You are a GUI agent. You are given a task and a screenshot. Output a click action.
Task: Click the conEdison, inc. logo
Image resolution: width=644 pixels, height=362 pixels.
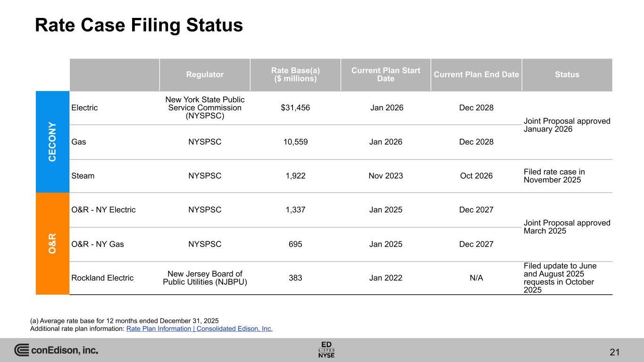56,350
